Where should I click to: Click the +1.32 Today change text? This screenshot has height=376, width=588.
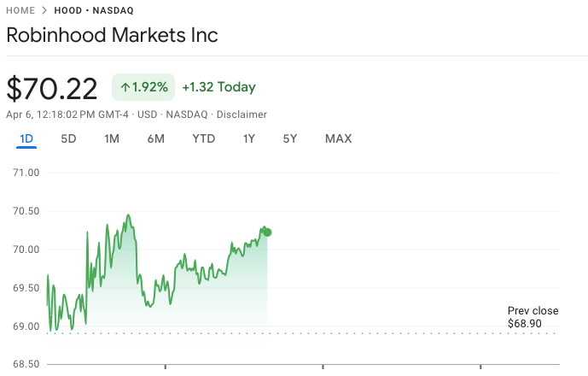(218, 87)
